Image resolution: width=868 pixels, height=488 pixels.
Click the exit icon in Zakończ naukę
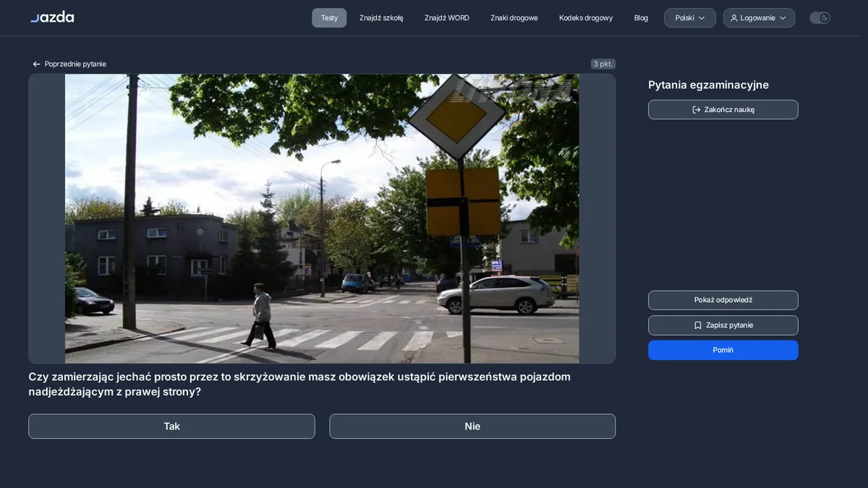pos(697,110)
